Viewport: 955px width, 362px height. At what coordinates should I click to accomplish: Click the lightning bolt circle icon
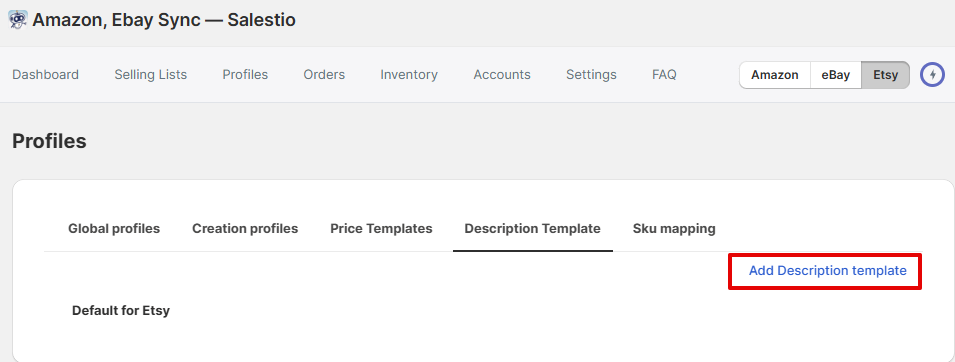932,75
